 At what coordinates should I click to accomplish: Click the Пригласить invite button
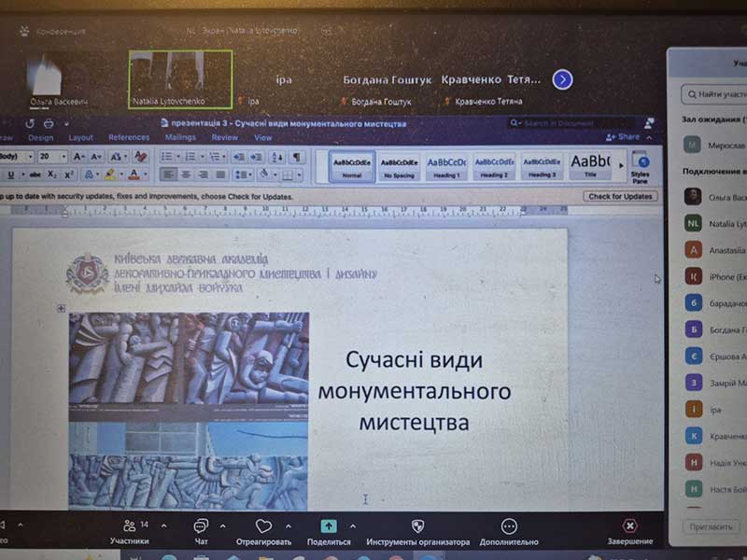click(711, 527)
